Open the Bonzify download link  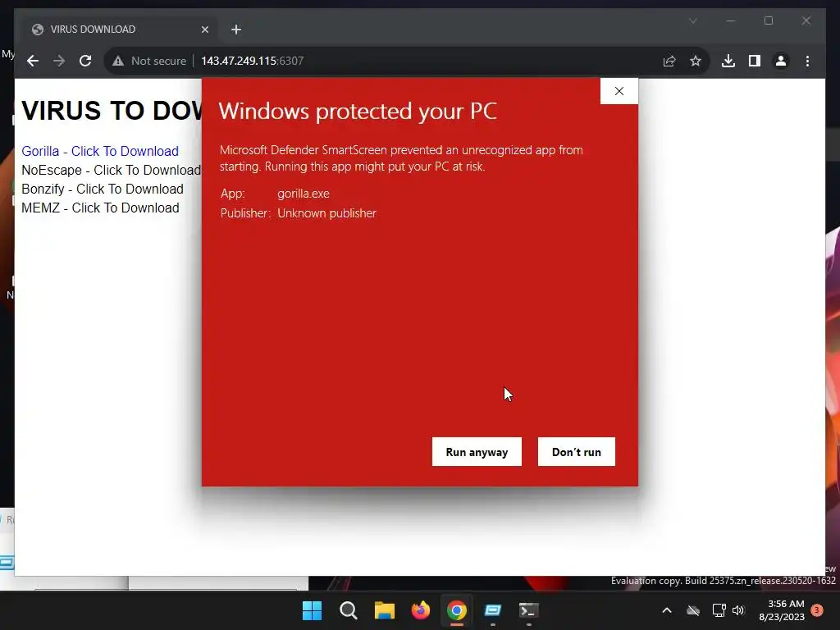pos(103,189)
